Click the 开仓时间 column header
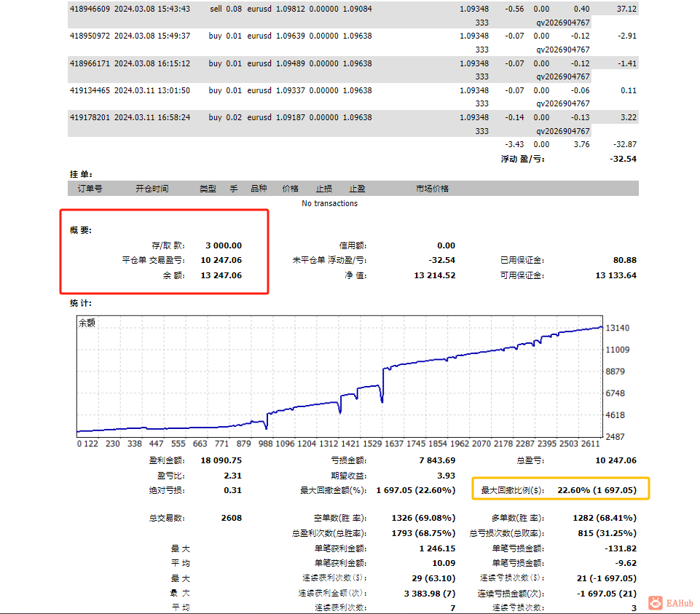The height and width of the screenshot is (614, 700). (x=152, y=189)
